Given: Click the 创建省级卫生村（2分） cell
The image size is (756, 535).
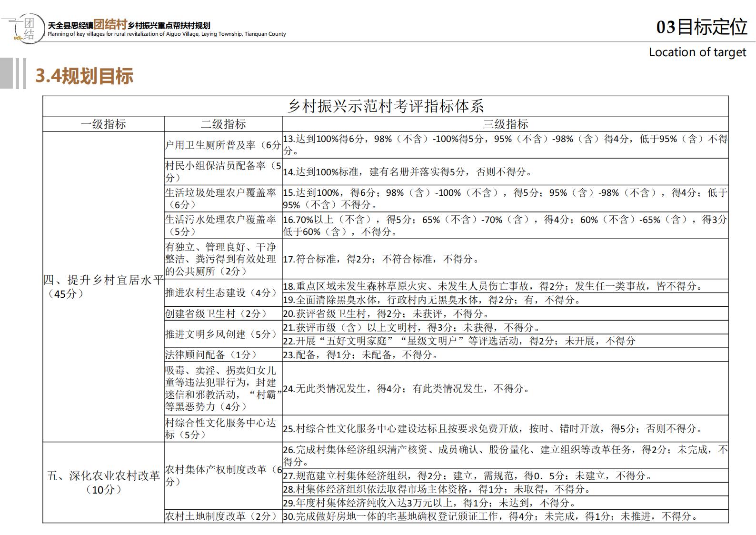Looking at the screenshot, I should coord(223,313).
